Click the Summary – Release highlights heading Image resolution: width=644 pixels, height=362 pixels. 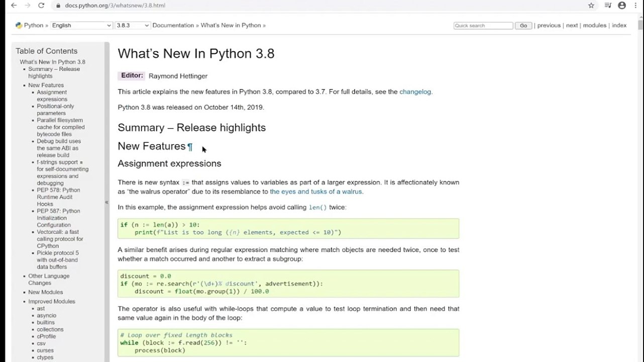click(191, 128)
